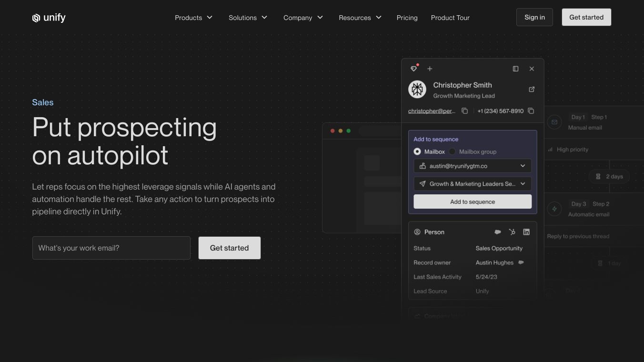The height and width of the screenshot is (362, 644).
Task: Close the Christopher Smith contact card
Action: tap(532, 69)
